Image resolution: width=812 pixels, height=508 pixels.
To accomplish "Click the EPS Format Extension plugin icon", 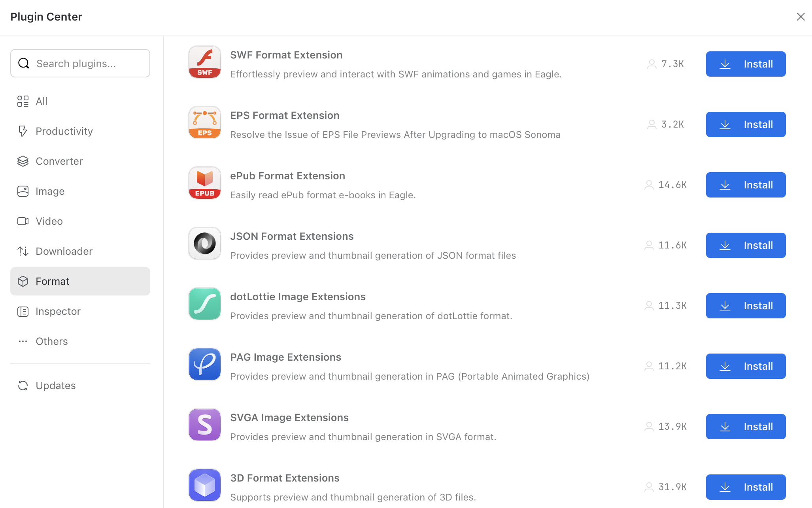I will tap(204, 122).
